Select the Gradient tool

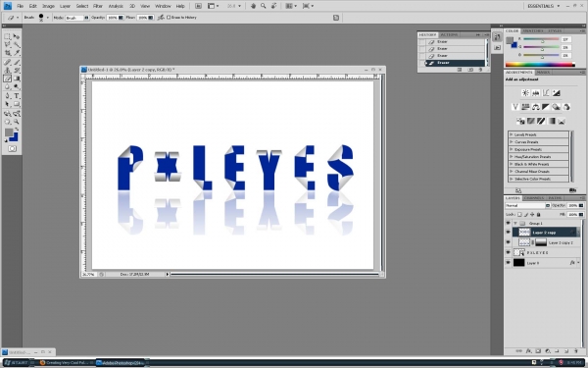tap(16, 79)
